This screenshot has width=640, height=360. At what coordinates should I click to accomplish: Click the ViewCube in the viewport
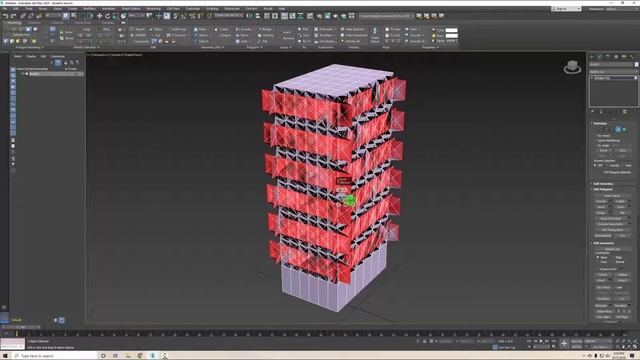(572, 67)
